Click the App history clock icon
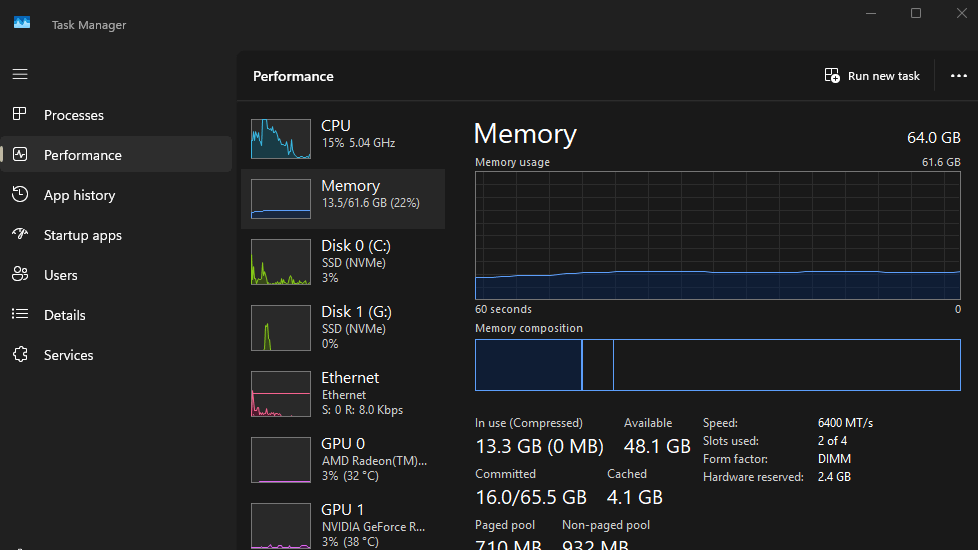The image size is (978, 550). pos(20,194)
